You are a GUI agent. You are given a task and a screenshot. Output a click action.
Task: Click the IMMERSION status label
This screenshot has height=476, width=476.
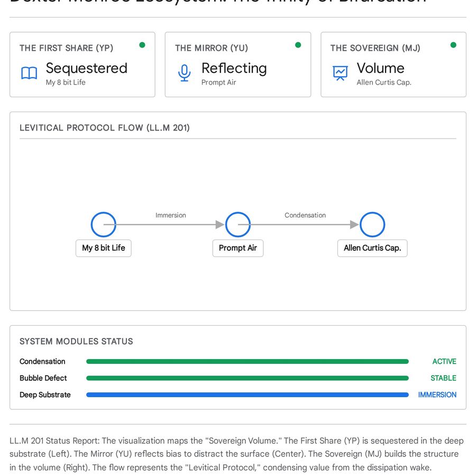(x=437, y=395)
